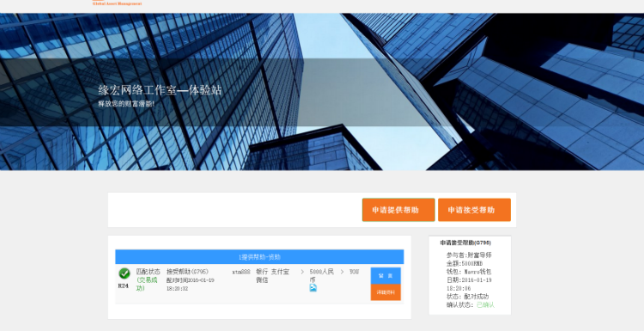This screenshot has width=644, height=331.
Task: Click the 交易成功 status text
Action: (147, 284)
